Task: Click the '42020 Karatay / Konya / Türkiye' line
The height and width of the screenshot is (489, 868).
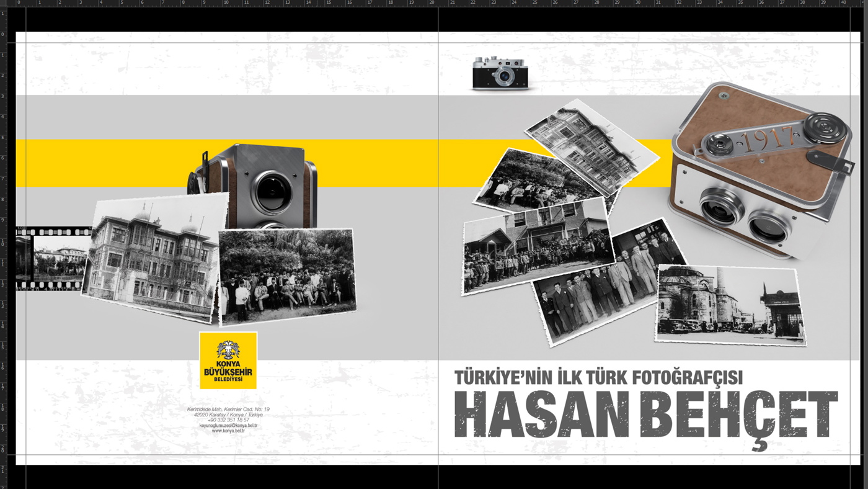Action: pyautogui.click(x=228, y=415)
